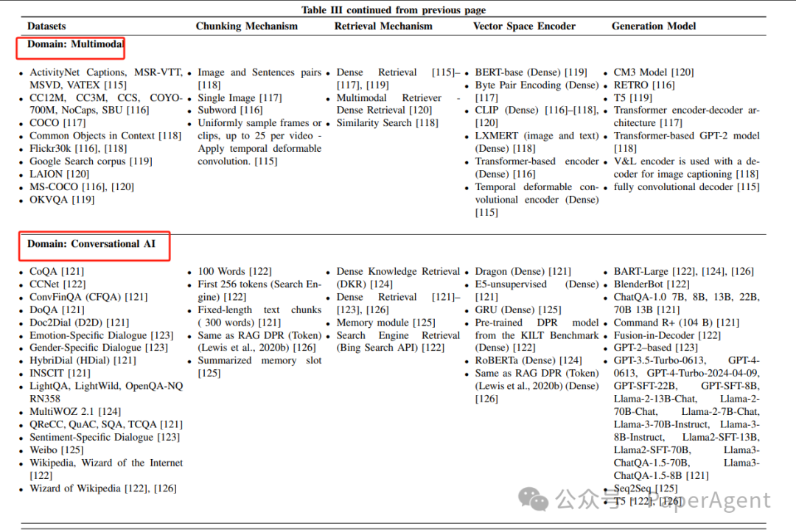Click 'Similarity Search [118]' retrieval entry
796x532 pixels.
pos(388,122)
